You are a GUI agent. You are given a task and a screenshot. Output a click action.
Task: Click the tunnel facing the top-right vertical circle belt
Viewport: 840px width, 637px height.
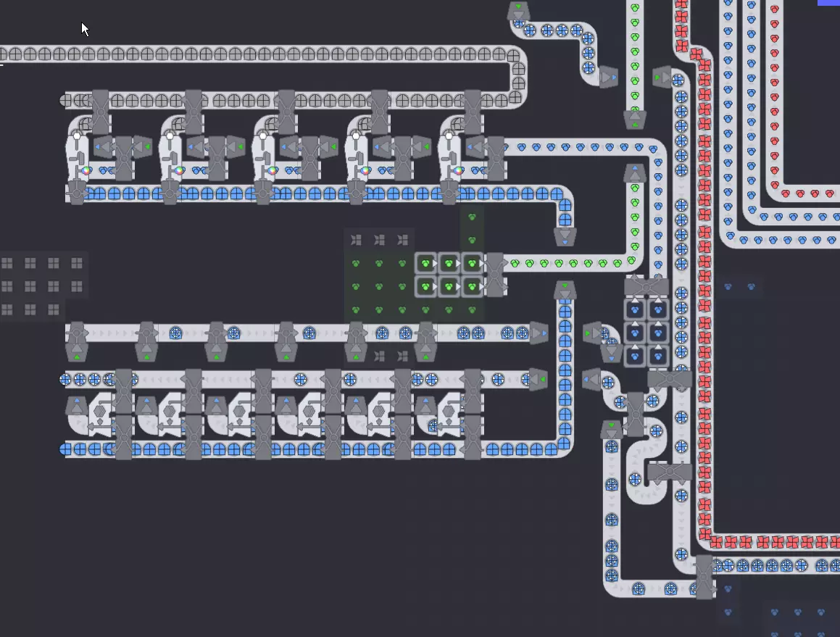[662, 78]
